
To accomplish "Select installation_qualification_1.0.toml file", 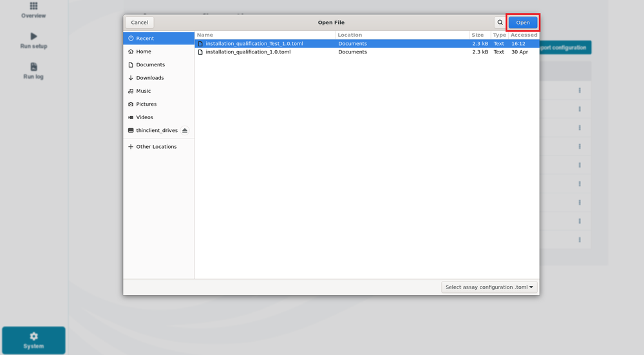I will (x=367, y=52).
